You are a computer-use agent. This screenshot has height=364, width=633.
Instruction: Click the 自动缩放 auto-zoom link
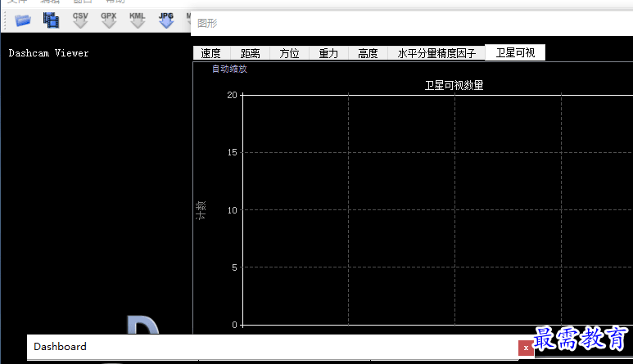point(229,69)
